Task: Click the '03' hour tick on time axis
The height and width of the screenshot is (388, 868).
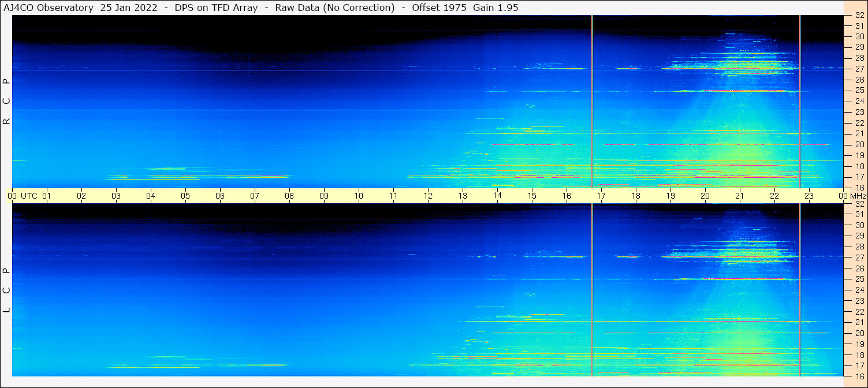Action: coord(116,196)
